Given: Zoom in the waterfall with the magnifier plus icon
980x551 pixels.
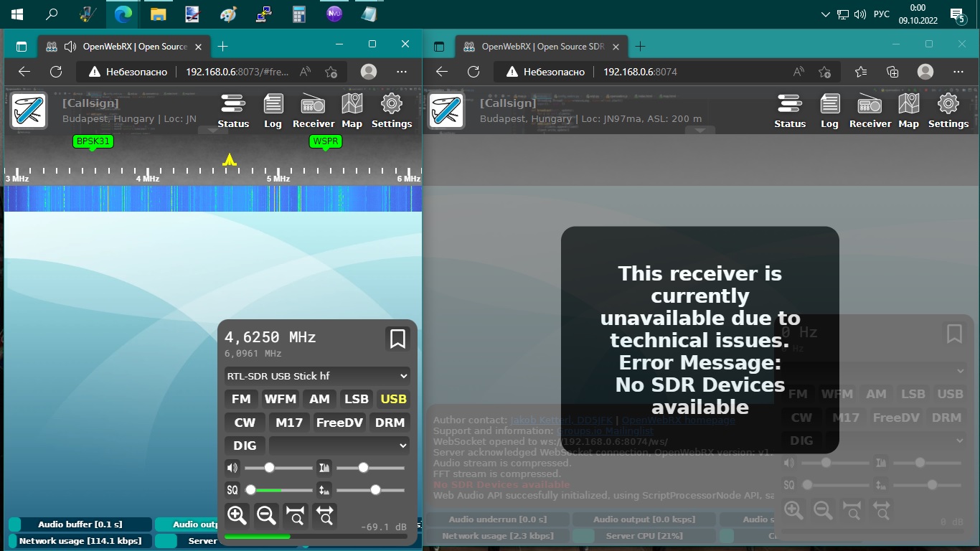Looking at the screenshot, I should coord(237,514).
